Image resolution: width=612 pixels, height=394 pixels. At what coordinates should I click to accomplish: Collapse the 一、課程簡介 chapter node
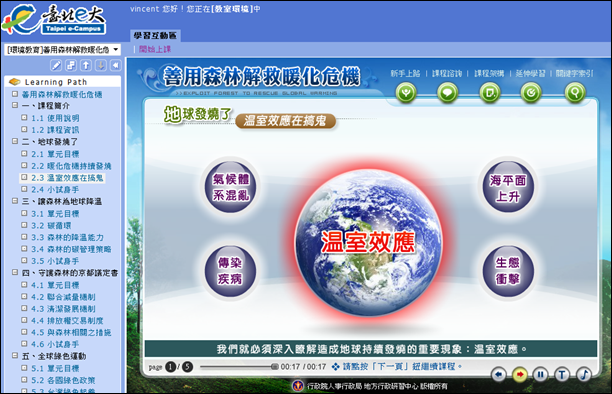[15, 105]
